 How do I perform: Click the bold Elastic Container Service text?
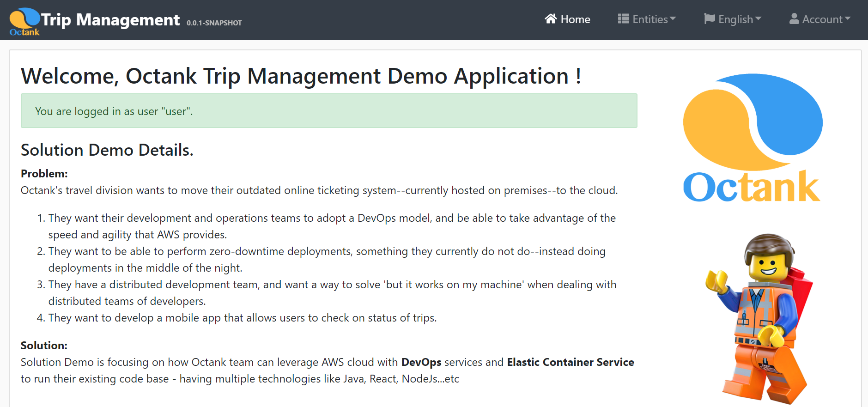tap(571, 362)
